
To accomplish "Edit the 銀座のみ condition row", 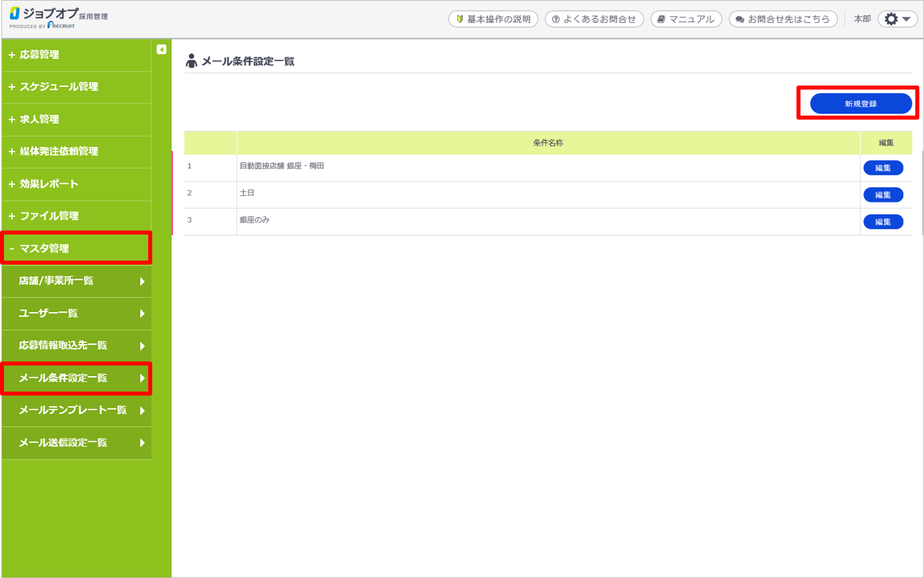I will (883, 222).
